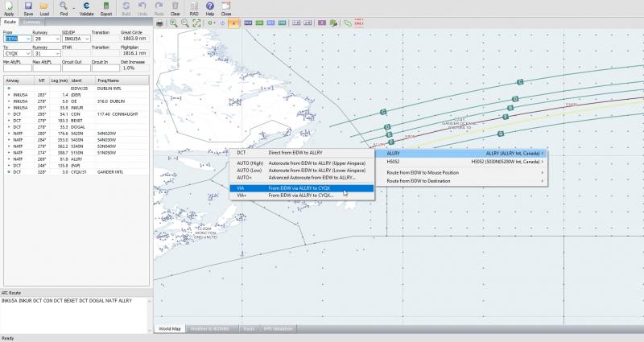The image size is (644, 342).
Task: Zoom in on the map
Action: pyautogui.click(x=174, y=23)
